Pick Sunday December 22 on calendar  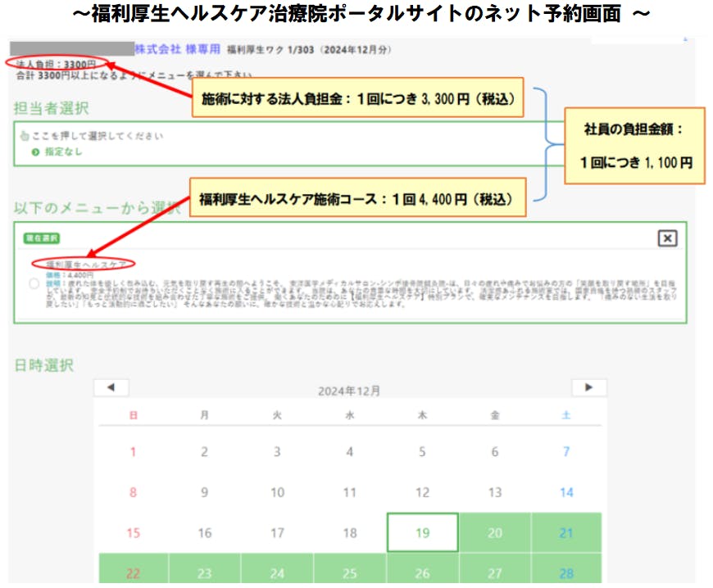point(134,573)
